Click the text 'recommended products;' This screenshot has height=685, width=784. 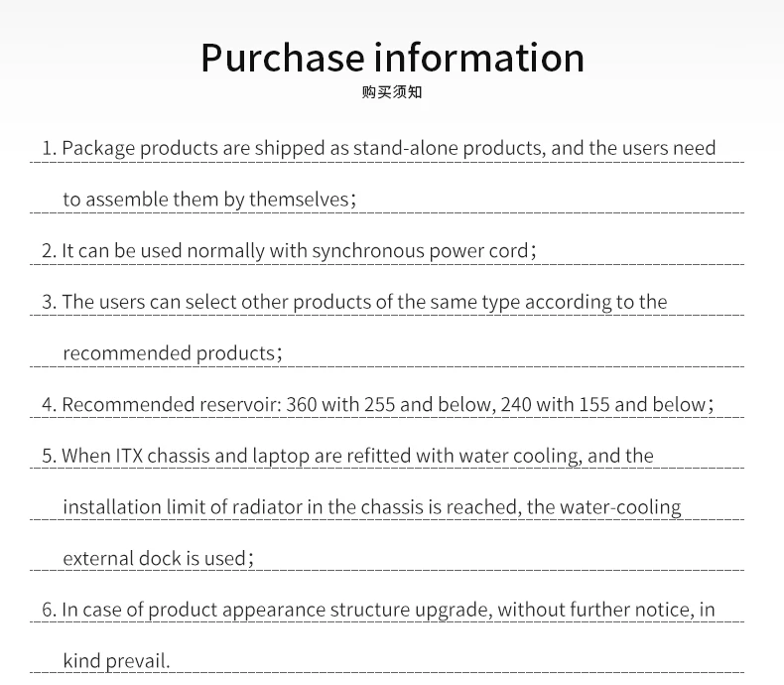173,353
